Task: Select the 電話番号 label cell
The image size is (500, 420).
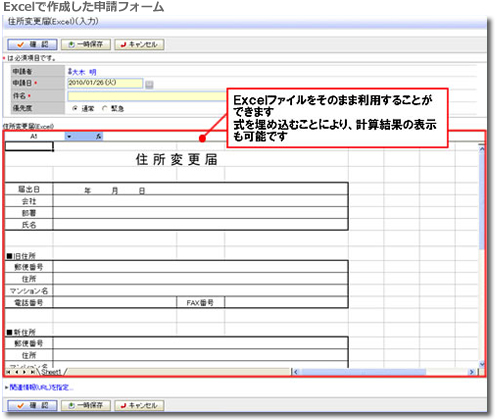Action: tap(29, 302)
